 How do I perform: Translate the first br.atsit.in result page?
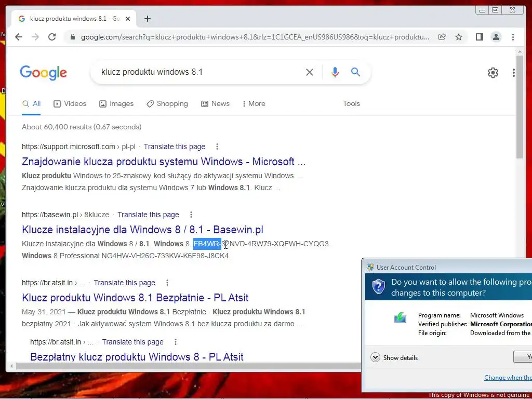tap(124, 283)
